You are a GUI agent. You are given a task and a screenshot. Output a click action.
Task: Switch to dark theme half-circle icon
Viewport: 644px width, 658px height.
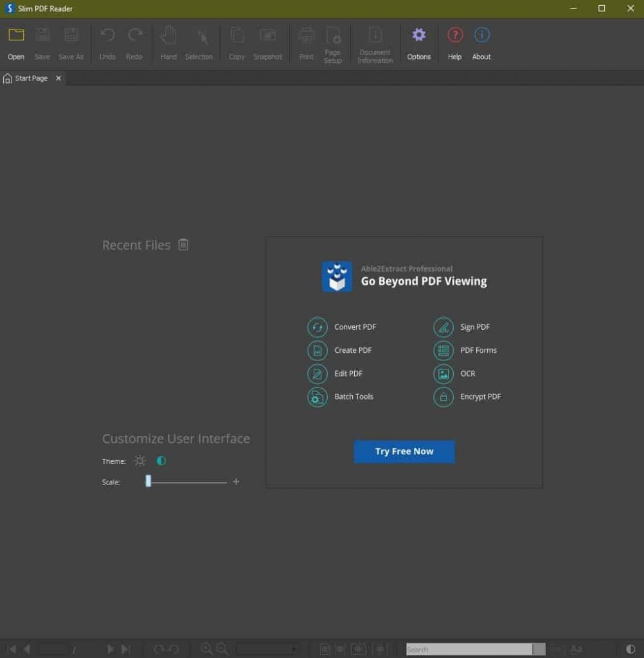[161, 461]
